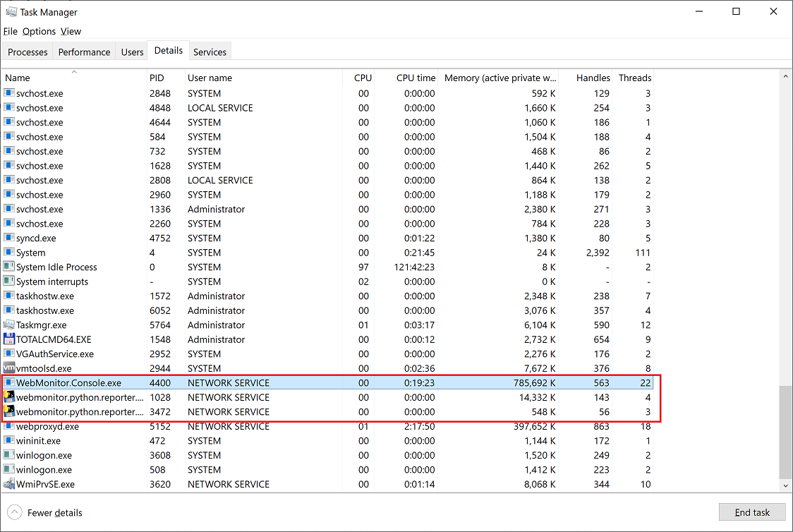The image size is (793, 532).
Task: Maximize the Task Manager window
Action: point(737,11)
